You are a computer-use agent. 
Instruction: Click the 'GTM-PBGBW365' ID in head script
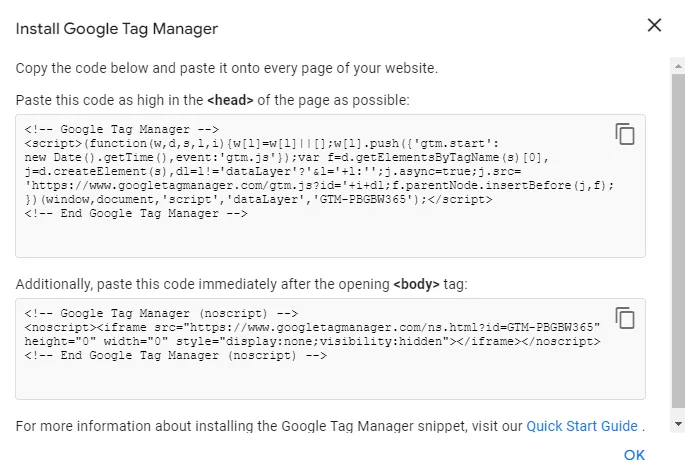[363, 199]
